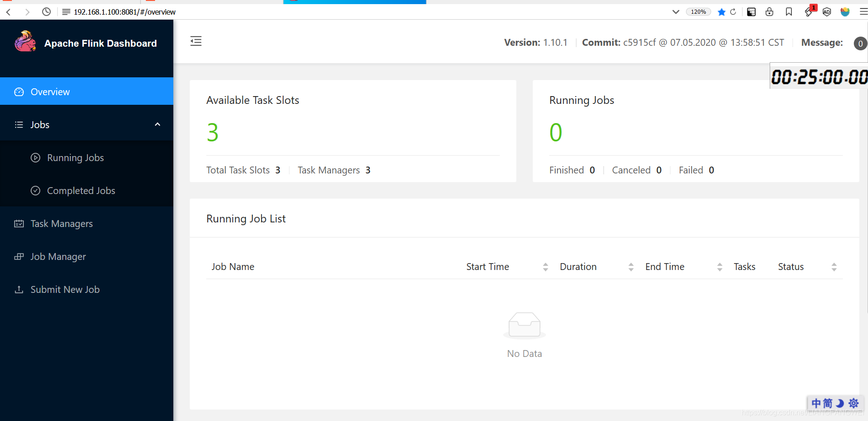Click the Commit c5915cf text

pos(683,43)
